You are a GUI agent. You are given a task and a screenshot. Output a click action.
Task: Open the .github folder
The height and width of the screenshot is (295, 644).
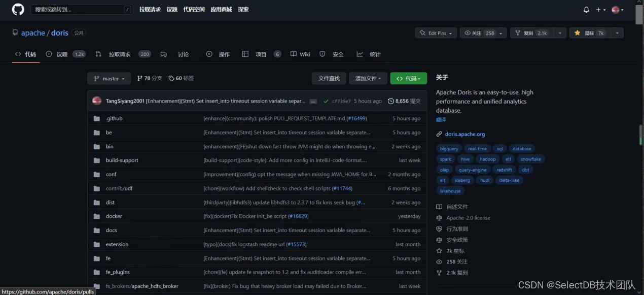click(114, 118)
